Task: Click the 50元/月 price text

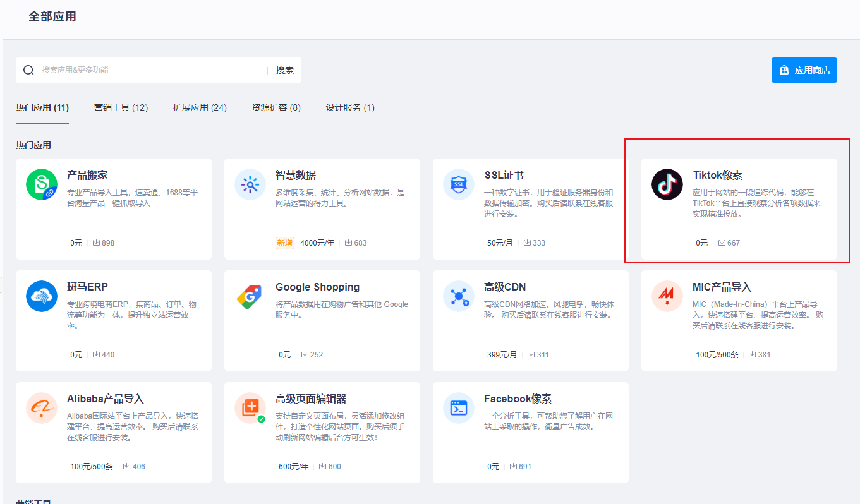Action: pos(499,243)
